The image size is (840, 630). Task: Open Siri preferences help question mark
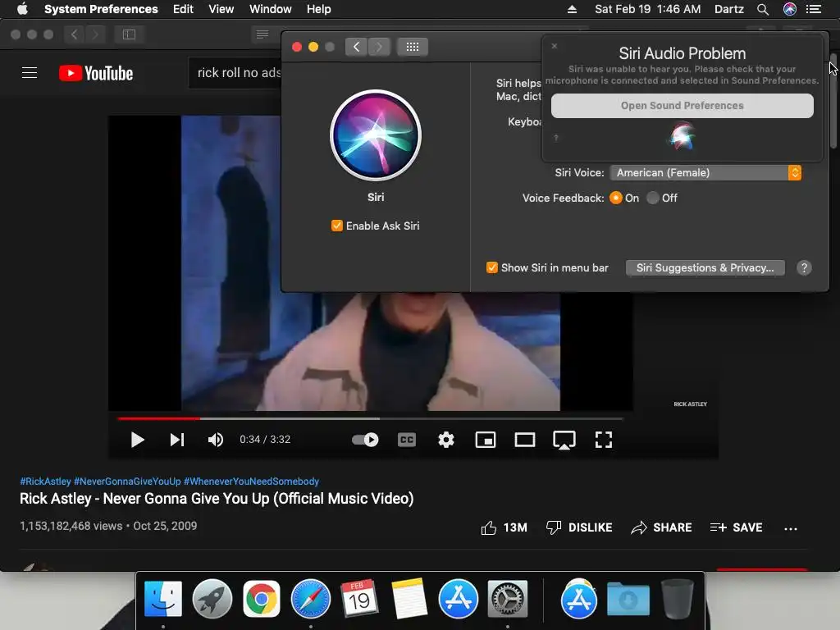coord(804,268)
